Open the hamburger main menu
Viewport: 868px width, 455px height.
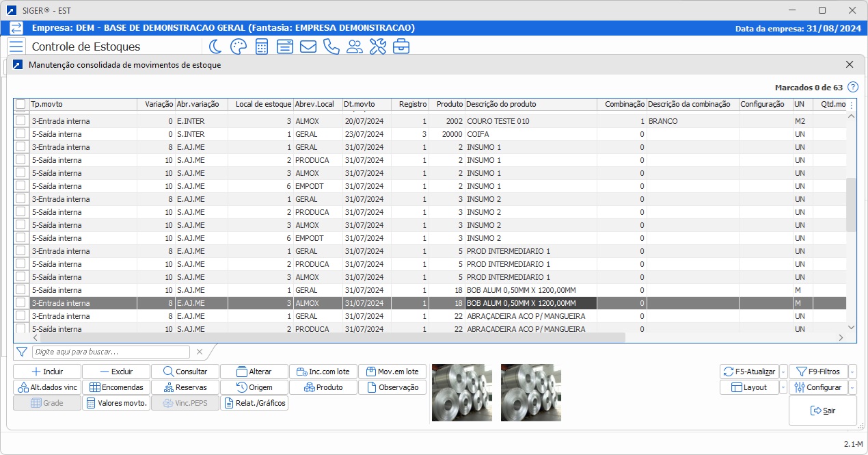(x=16, y=47)
